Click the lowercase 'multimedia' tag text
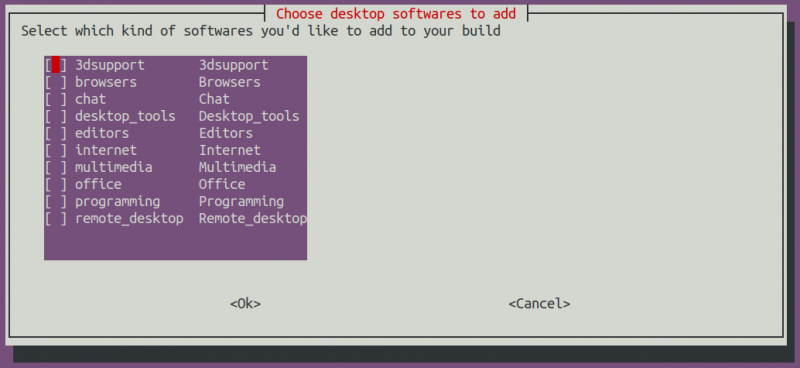800x368 pixels. (x=113, y=167)
